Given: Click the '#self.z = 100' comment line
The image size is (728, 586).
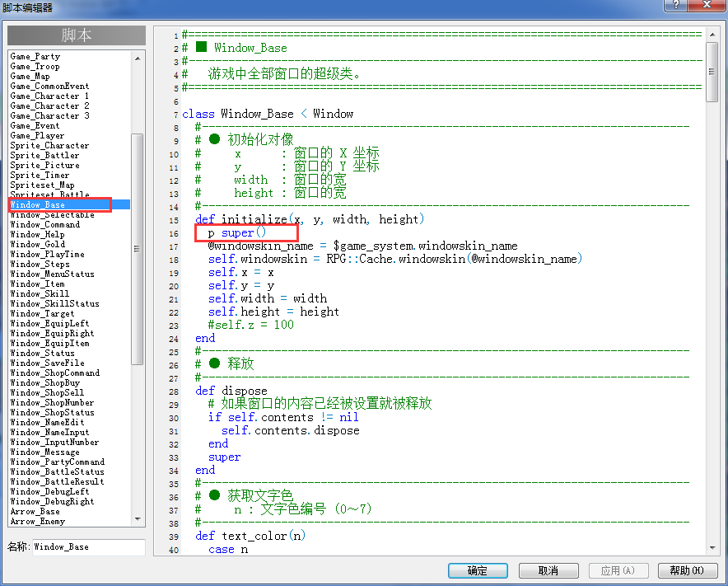Looking at the screenshot, I should (x=250, y=325).
